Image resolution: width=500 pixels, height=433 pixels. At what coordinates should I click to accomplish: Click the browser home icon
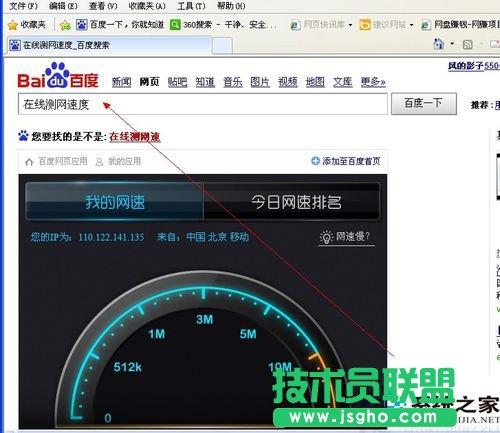tap(439, 44)
